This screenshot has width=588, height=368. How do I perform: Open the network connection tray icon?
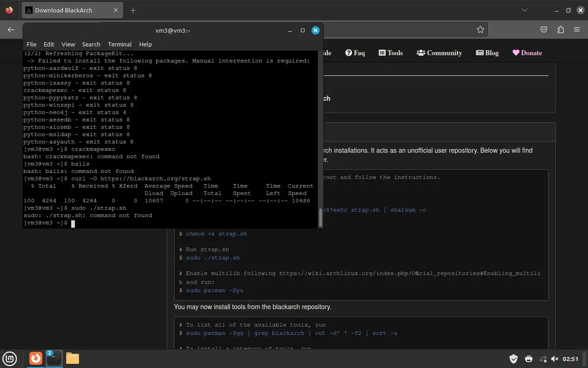tap(543, 359)
